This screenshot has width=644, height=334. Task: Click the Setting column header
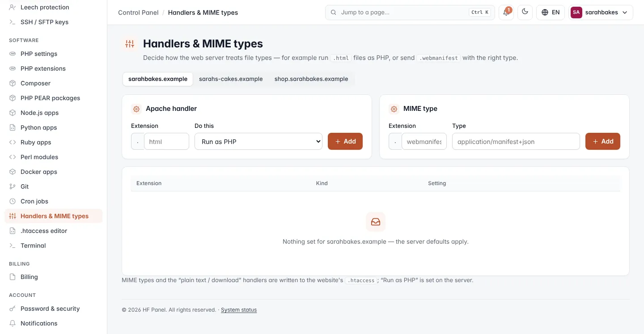pyautogui.click(x=437, y=183)
